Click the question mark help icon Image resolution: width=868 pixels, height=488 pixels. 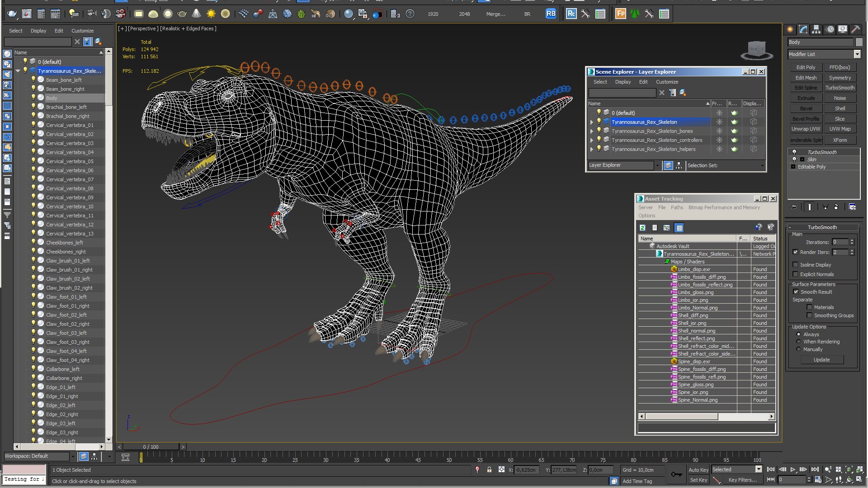click(410, 14)
